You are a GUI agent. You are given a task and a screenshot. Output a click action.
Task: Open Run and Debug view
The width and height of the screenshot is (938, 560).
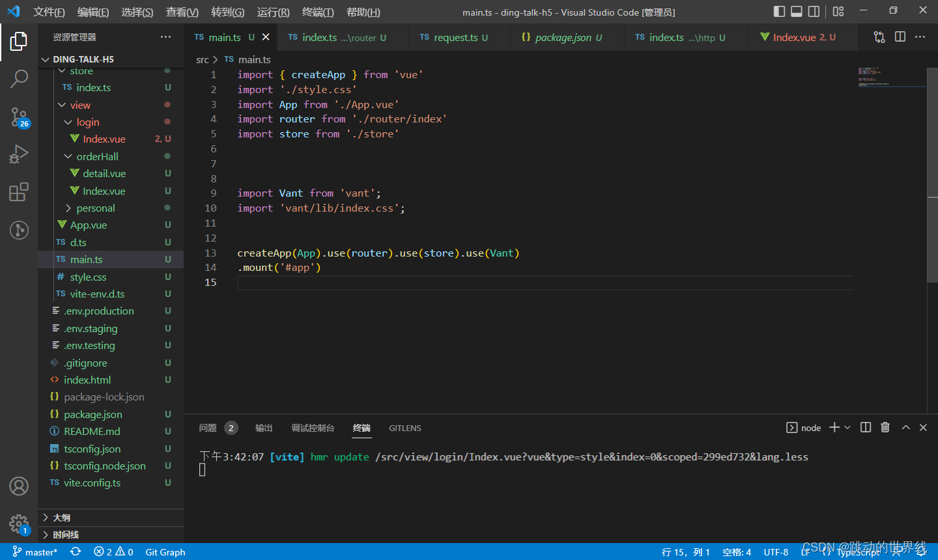(x=19, y=154)
